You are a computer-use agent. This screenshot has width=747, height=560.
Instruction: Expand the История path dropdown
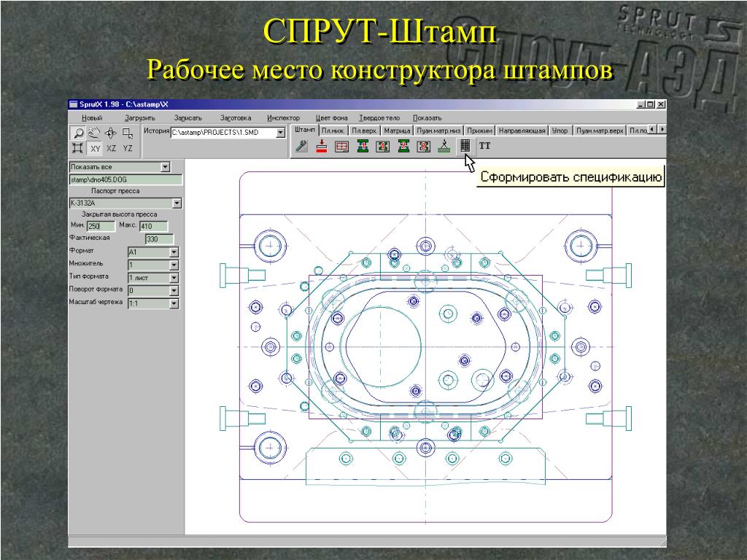(x=281, y=133)
